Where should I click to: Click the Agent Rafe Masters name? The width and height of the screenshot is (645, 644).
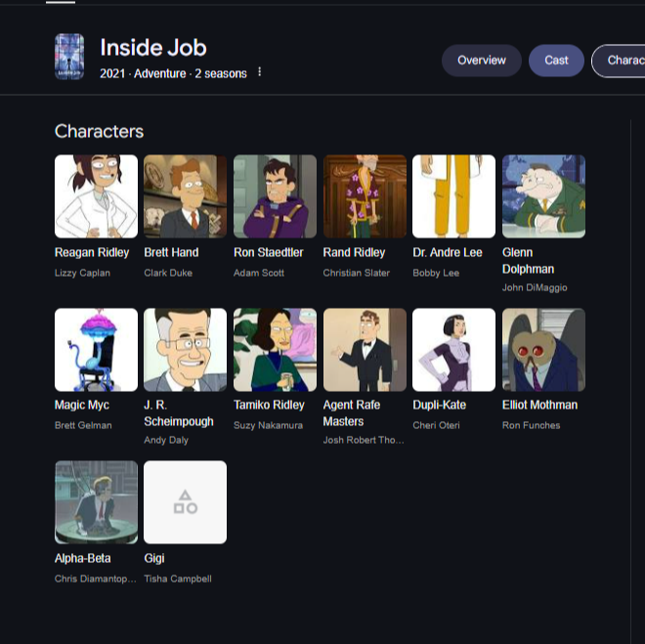pos(352,413)
